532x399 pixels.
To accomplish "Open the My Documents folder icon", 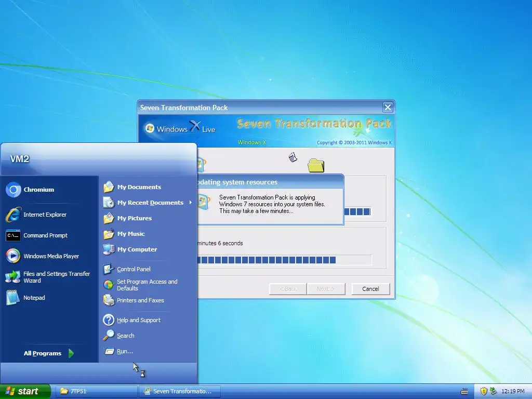I will (x=109, y=187).
